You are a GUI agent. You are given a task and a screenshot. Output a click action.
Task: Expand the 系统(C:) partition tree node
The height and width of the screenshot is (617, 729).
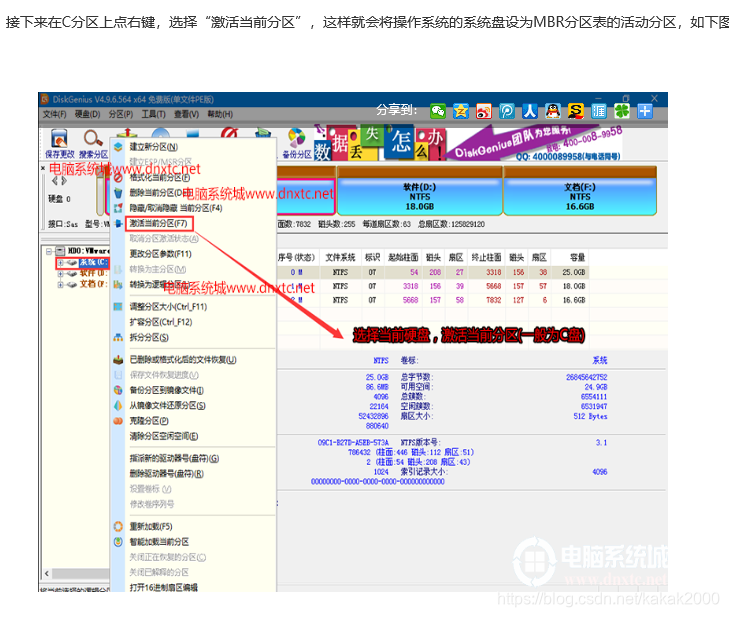click(60, 263)
